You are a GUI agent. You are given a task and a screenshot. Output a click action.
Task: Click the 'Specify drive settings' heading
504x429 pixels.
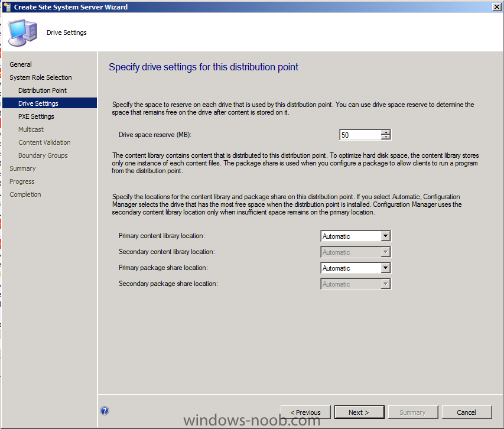[203, 67]
